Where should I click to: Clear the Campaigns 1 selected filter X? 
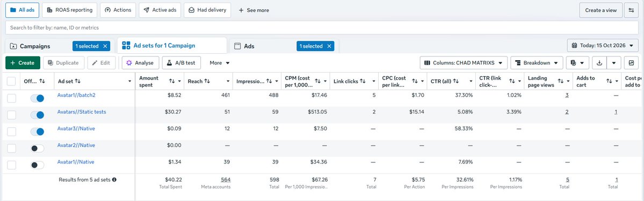[x=105, y=46]
